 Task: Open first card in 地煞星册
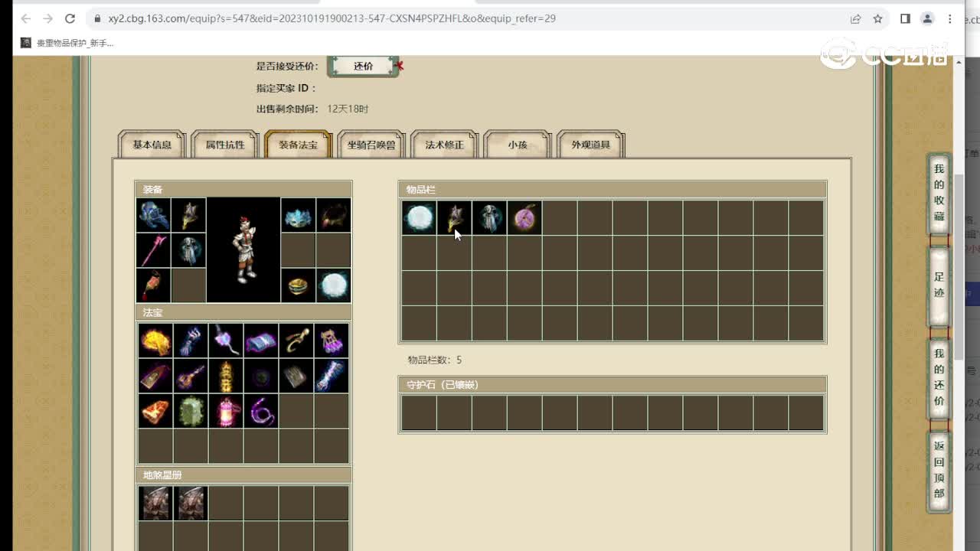(155, 504)
